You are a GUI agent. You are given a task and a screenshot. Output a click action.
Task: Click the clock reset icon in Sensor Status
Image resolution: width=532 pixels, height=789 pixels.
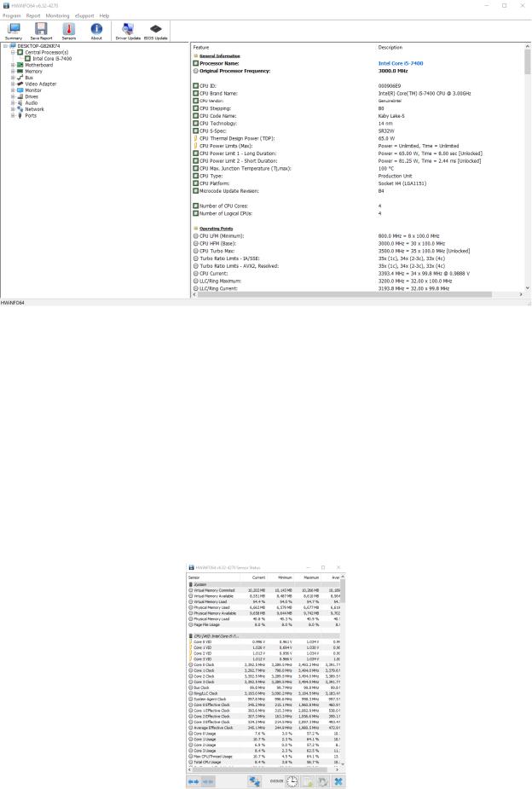click(292, 781)
